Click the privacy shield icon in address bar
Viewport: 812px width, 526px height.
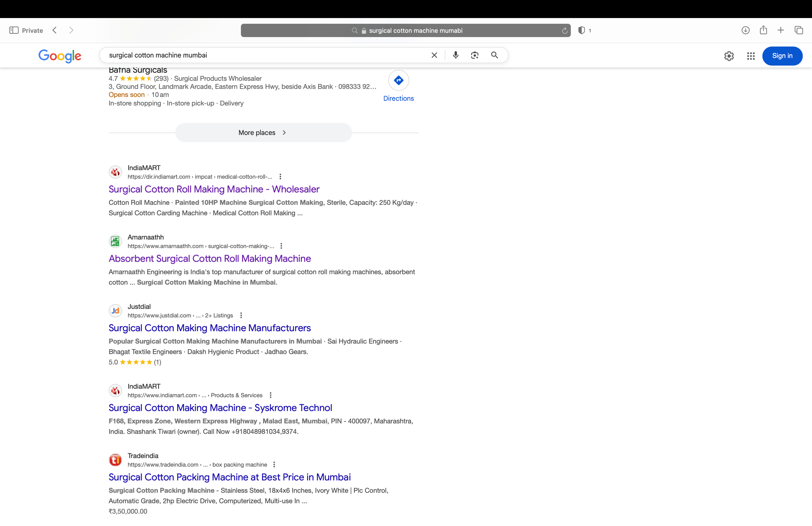581,30
